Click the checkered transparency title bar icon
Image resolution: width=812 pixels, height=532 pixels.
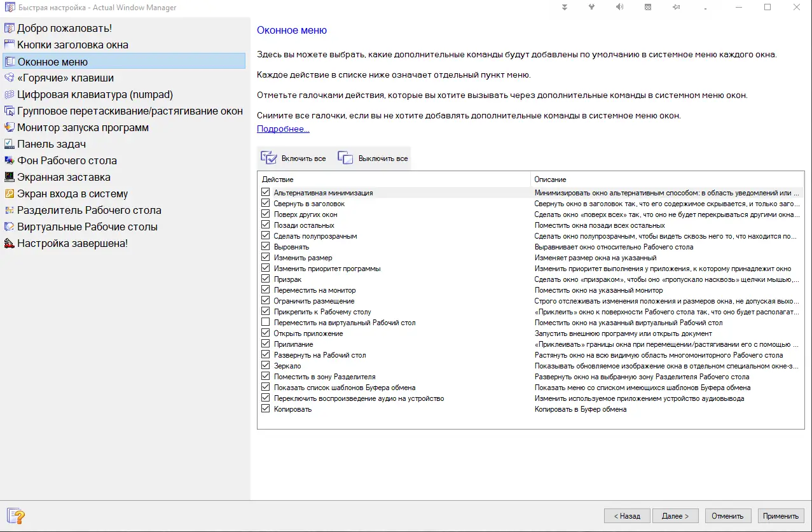click(647, 8)
